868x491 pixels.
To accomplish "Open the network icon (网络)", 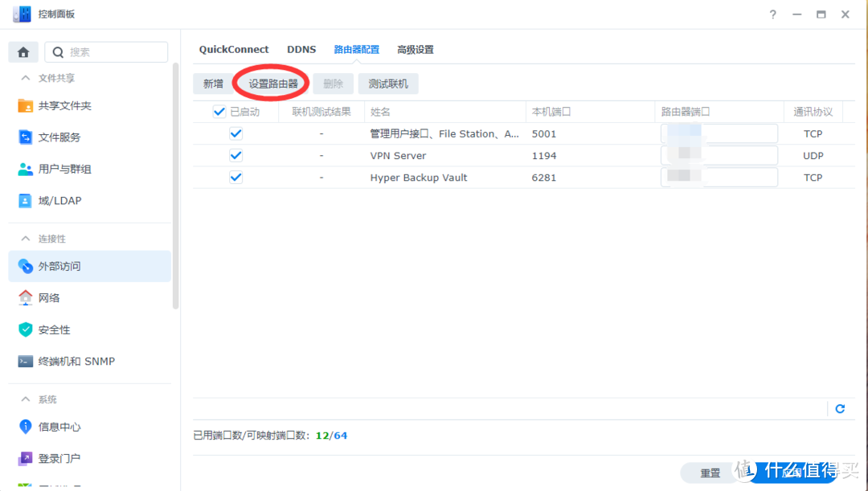I will pyautogui.click(x=26, y=298).
